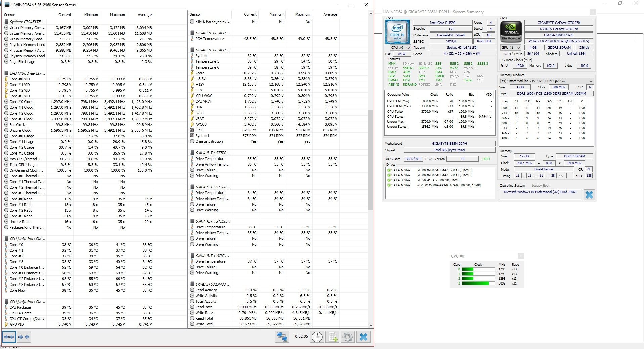The width and height of the screenshot is (644, 349).
Task: Click the CPU Package thermometer icon
Action: [6, 307]
